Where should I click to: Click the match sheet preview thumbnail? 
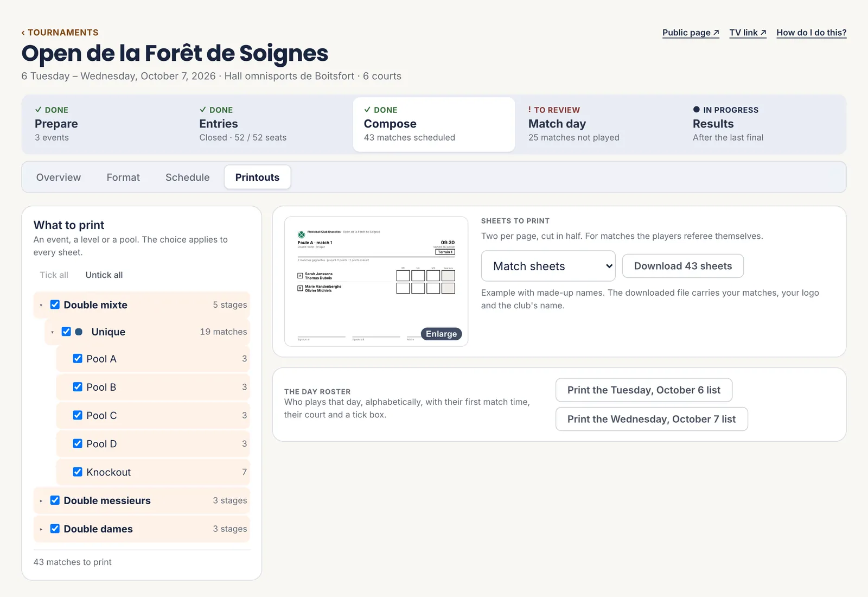(x=376, y=282)
